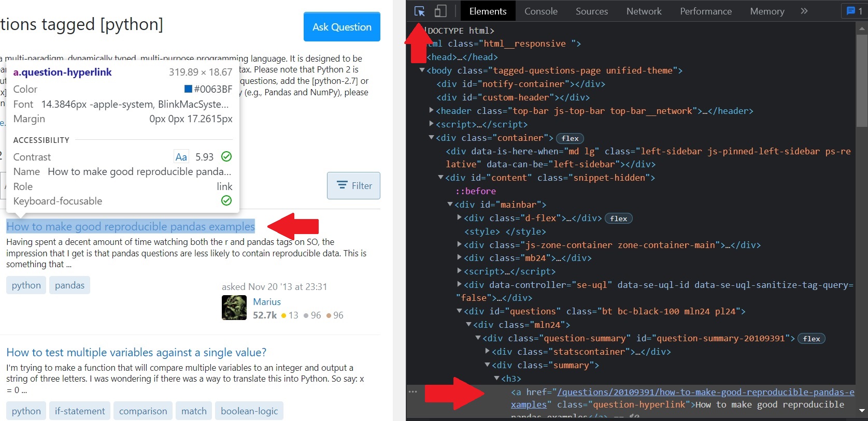Collapse the div id mainbar node
The image size is (868, 421).
(450, 204)
